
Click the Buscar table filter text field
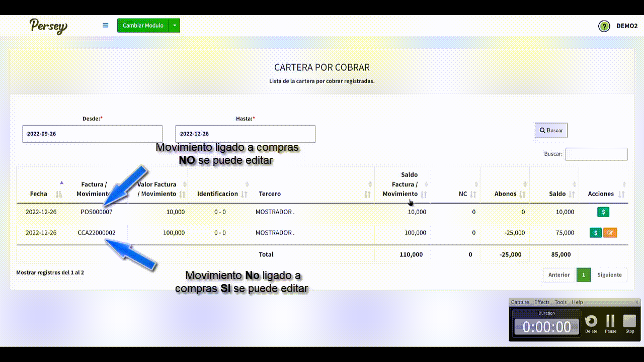(x=596, y=154)
